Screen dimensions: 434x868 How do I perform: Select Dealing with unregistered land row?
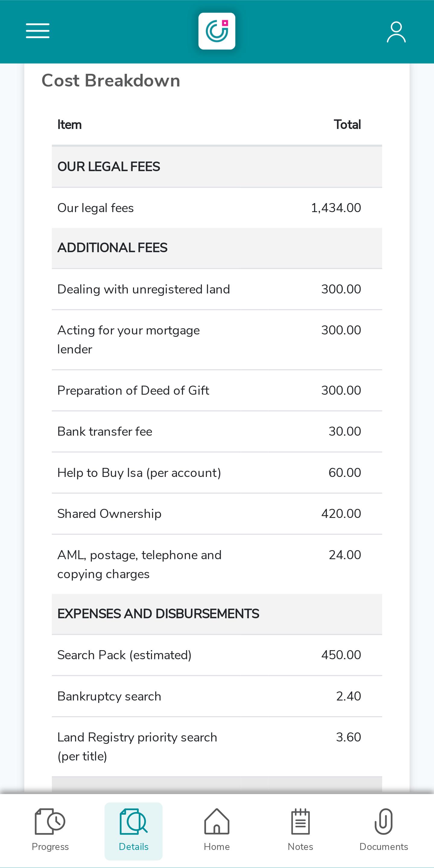coord(217,290)
